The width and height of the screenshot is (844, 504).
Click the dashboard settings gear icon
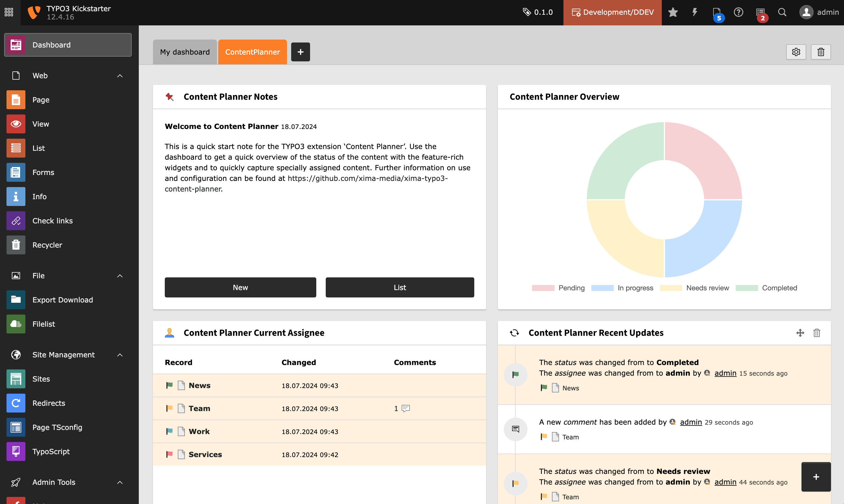(x=796, y=52)
